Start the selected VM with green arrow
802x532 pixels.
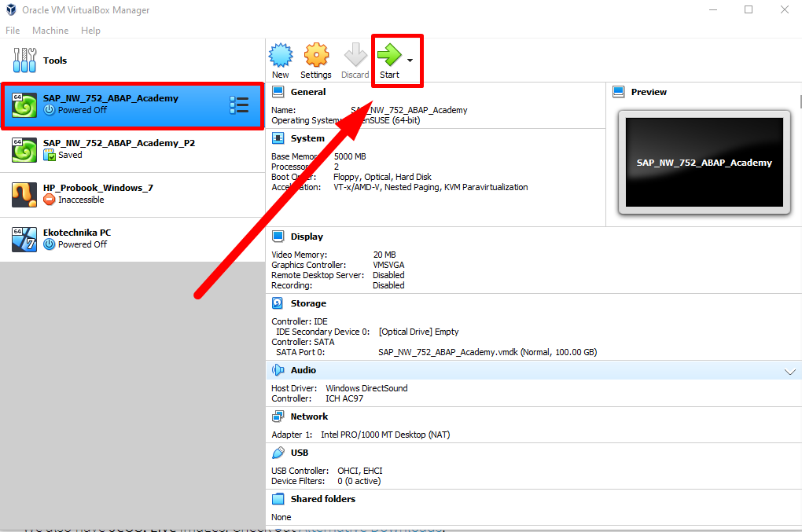pos(389,61)
